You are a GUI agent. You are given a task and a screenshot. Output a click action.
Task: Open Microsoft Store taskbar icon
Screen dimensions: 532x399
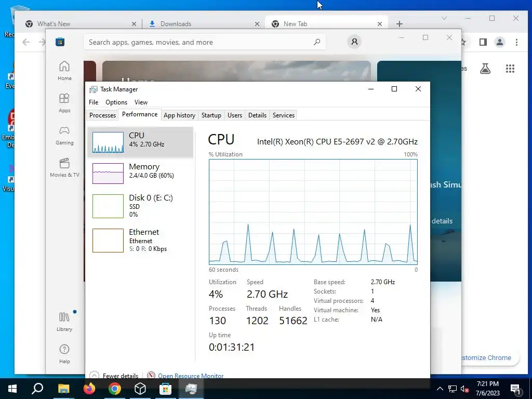coord(165,389)
